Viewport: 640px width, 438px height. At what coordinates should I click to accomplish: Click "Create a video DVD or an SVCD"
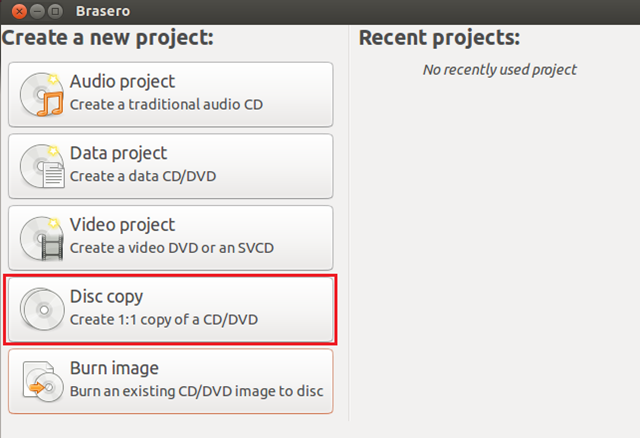click(x=172, y=248)
